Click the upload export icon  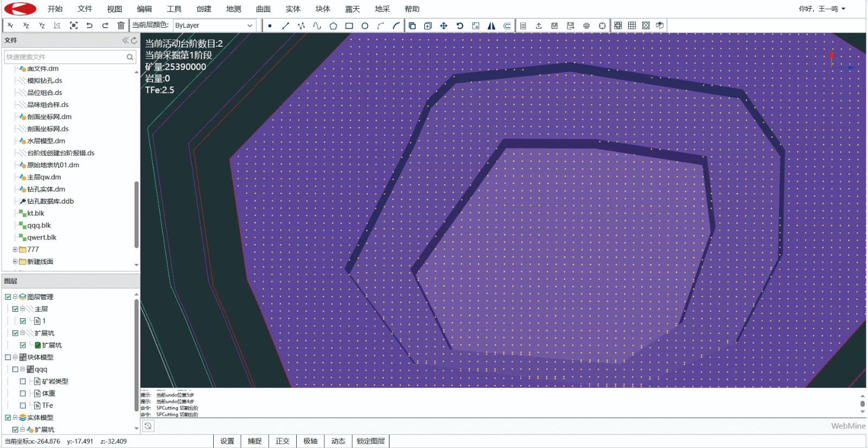pyautogui.click(x=539, y=26)
